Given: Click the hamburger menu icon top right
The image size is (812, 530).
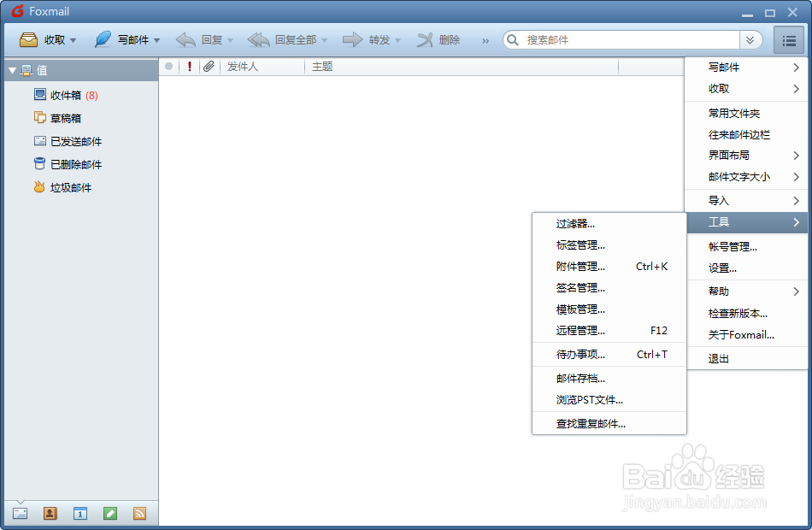Looking at the screenshot, I should click(x=788, y=39).
